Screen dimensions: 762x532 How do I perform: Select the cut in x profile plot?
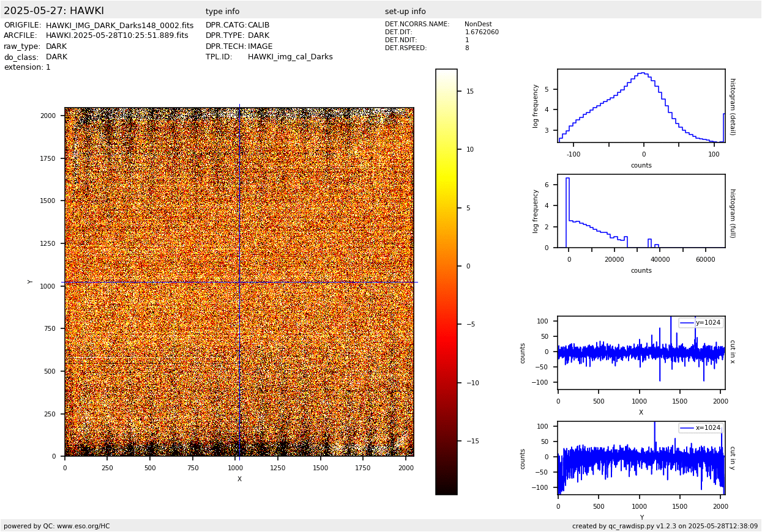(641, 353)
